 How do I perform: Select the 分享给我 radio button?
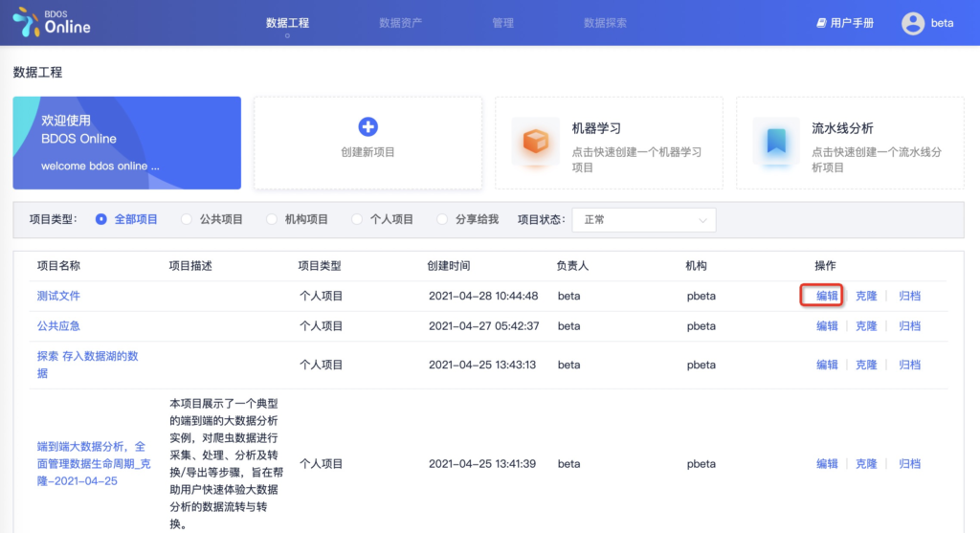tap(442, 219)
